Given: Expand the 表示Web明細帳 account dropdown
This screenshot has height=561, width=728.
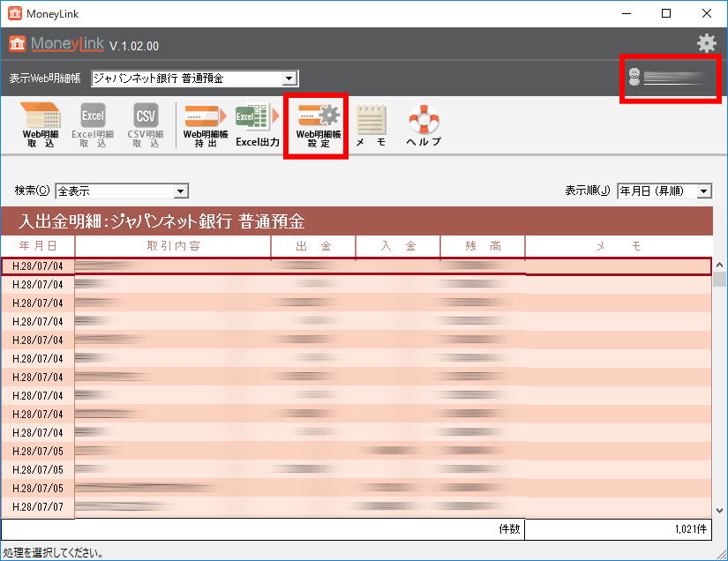Looking at the screenshot, I should point(289,79).
